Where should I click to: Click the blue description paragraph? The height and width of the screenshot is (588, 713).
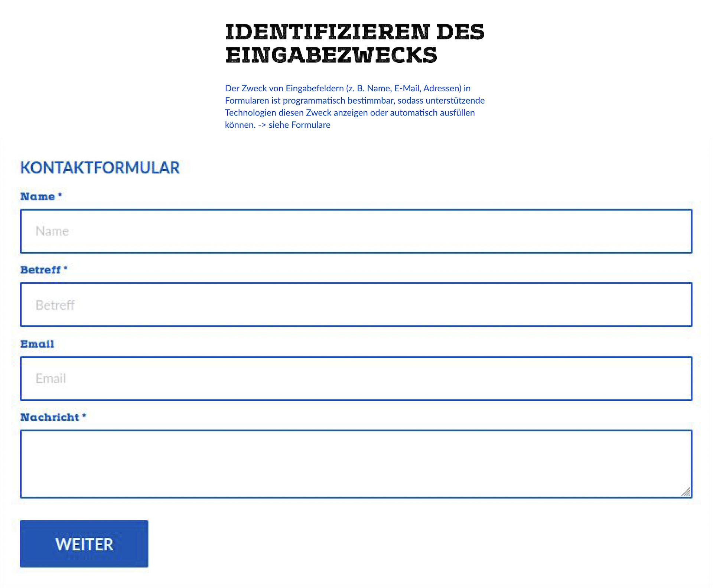pyautogui.click(x=355, y=107)
